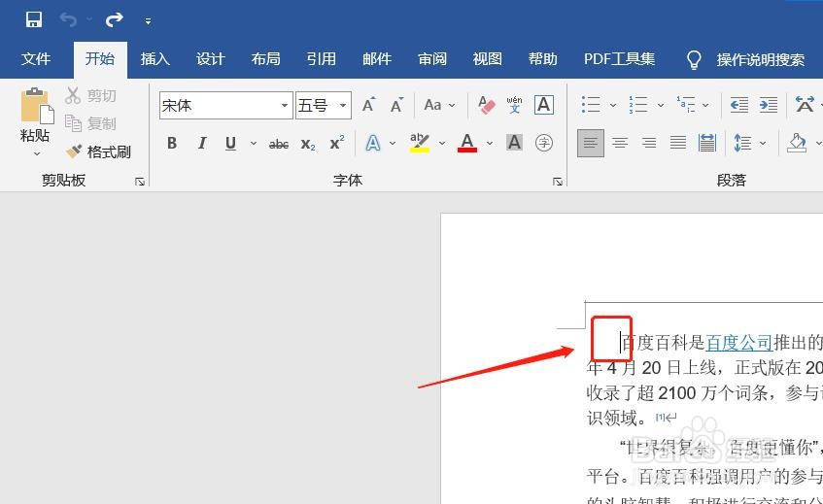Screen dimensions: 823x504
Task: Toggle Character Shading gray A
Action: pos(514,143)
